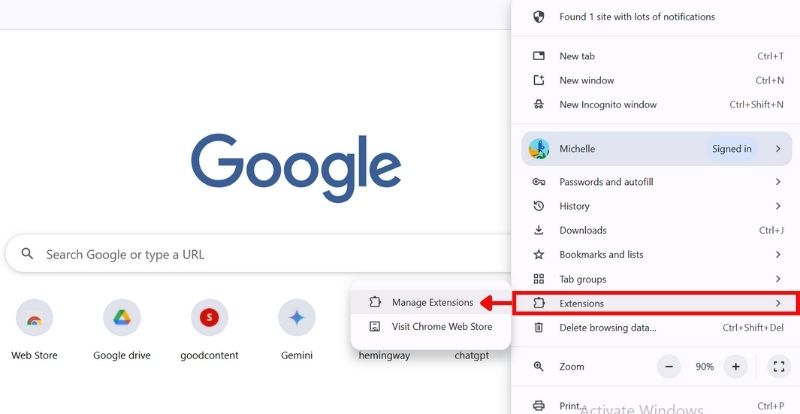
Task: Click the hemingway shortcut label
Action: 384,356
